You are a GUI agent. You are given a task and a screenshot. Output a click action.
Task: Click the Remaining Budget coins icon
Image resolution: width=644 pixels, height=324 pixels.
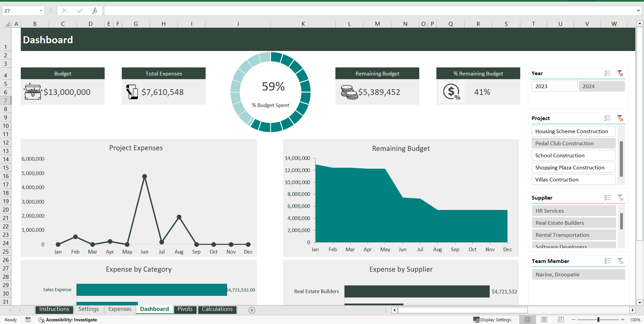coord(349,92)
